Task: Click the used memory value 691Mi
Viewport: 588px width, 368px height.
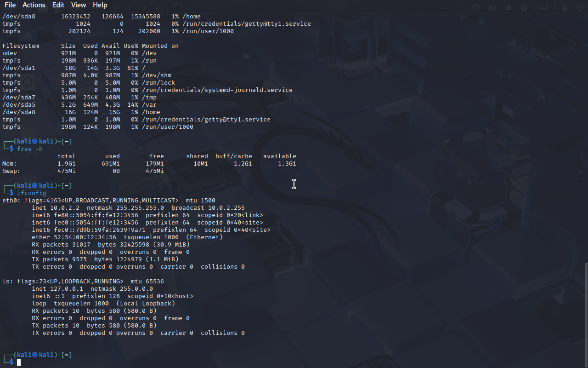Action: point(111,164)
